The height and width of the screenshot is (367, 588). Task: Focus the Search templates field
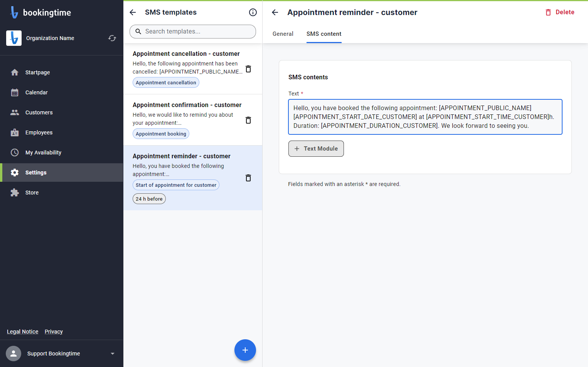[x=193, y=32]
